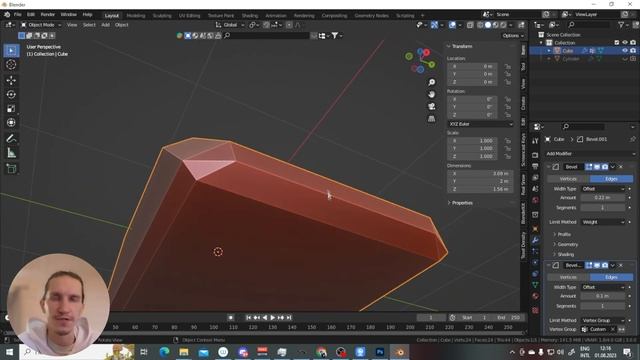
Task: Expand the Shading modifier section
Action: 564,254
